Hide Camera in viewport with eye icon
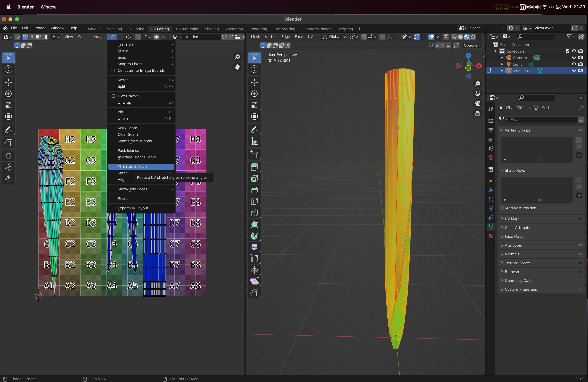588x382 pixels. 574,58
